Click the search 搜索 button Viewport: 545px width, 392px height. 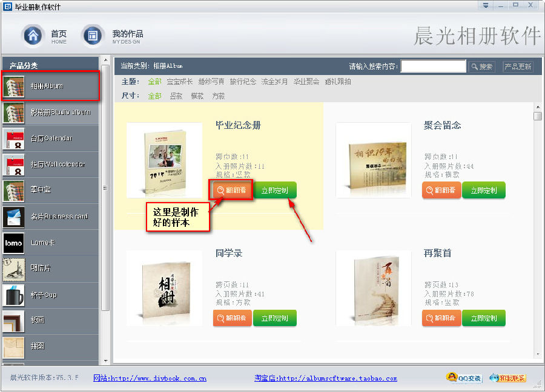click(482, 67)
